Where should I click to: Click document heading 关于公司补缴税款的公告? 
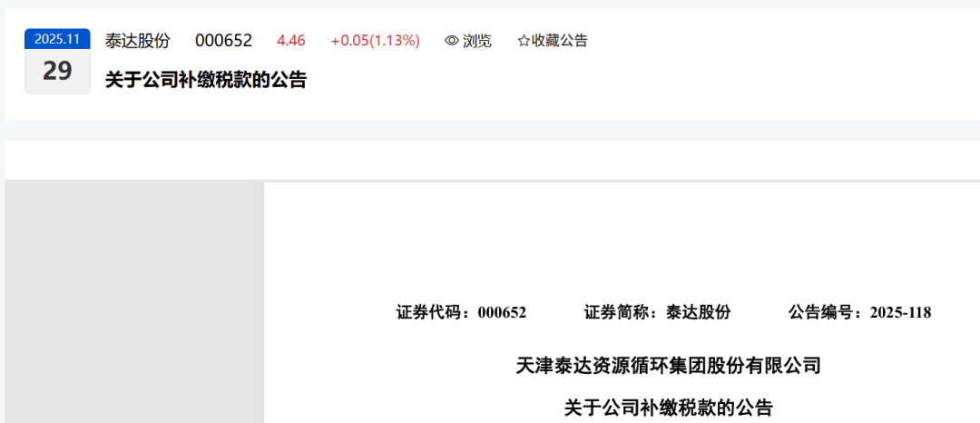(x=669, y=408)
